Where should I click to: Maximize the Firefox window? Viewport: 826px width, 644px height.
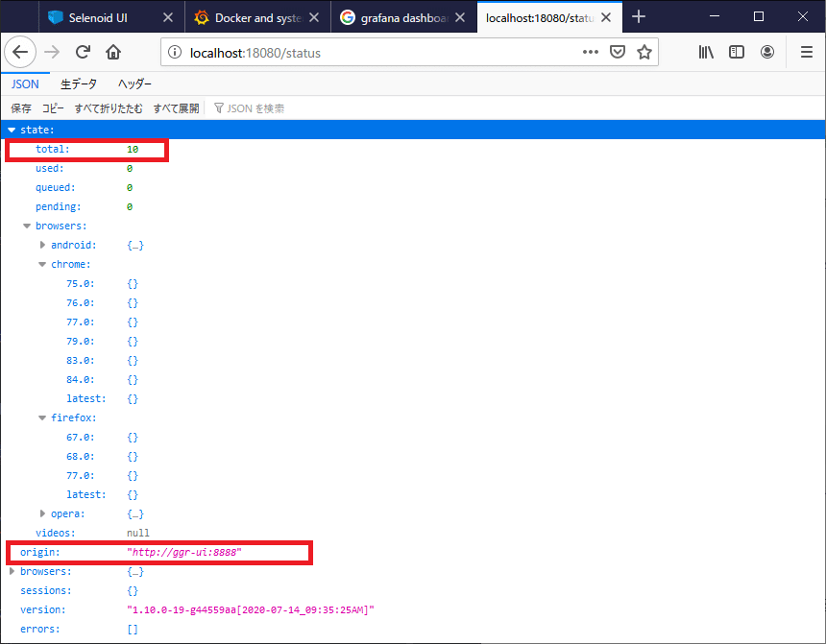[759, 16]
